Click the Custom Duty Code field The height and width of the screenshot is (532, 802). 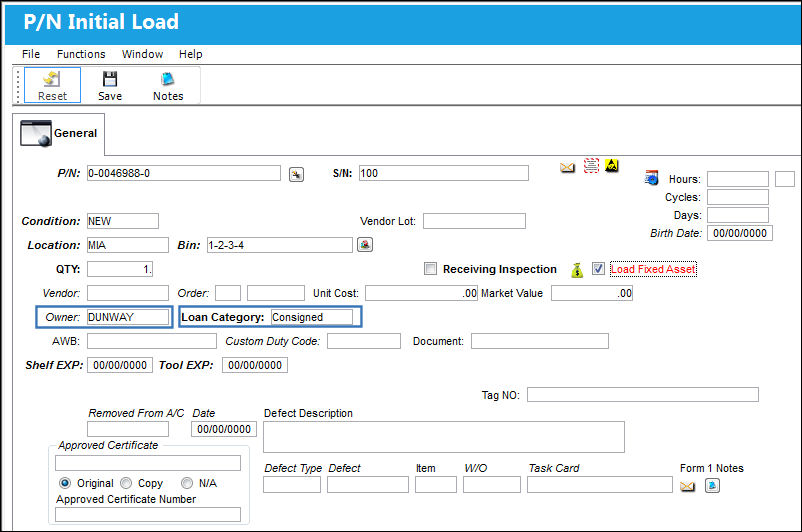click(364, 341)
